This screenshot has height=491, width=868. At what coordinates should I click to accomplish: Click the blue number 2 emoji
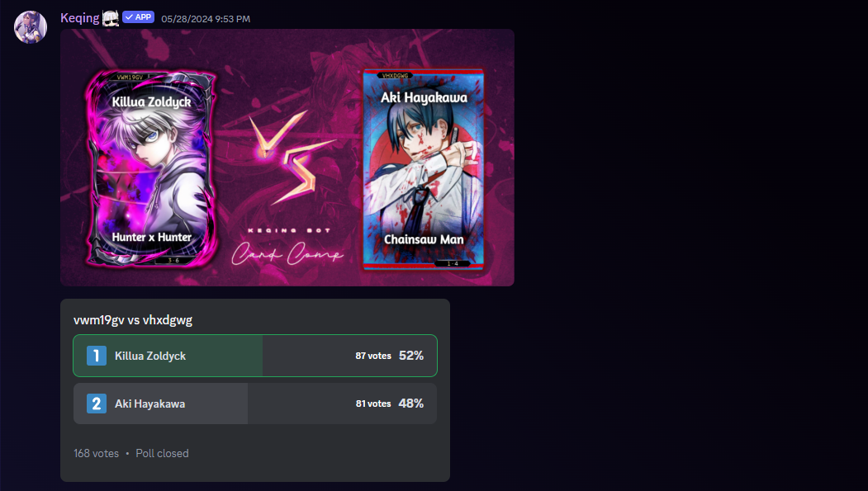97,404
